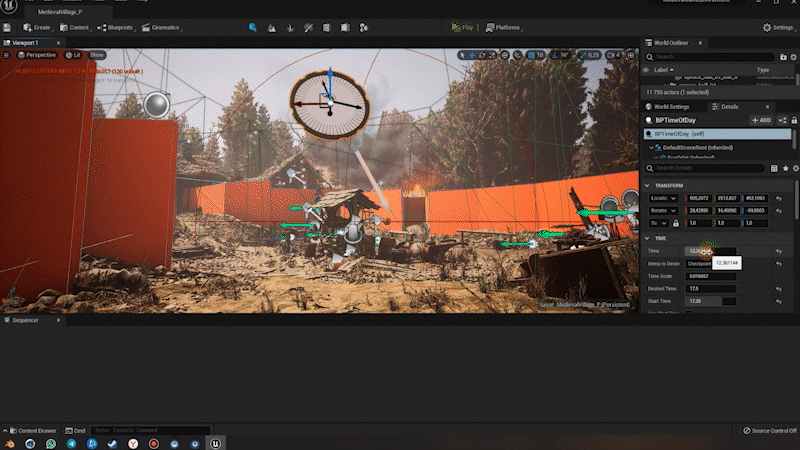
Task: Switch to Brush Editing mode icon
Action: point(364,28)
